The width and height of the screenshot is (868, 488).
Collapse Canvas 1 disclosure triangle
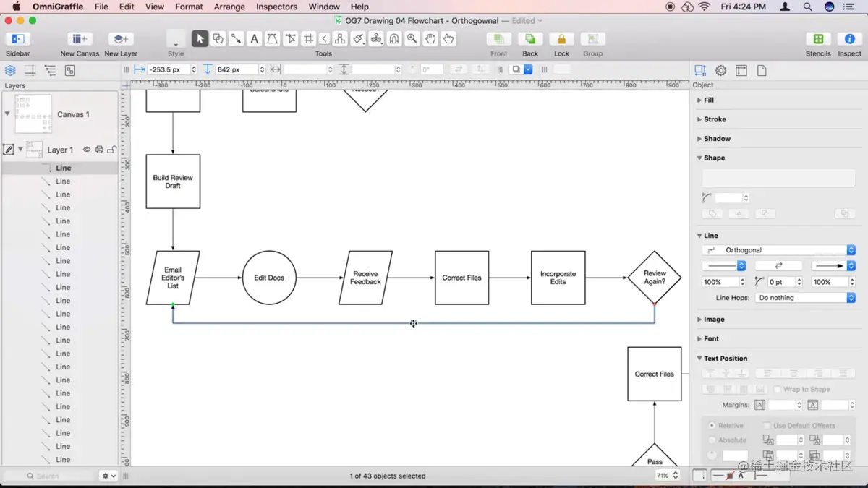pyautogui.click(x=7, y=114)
